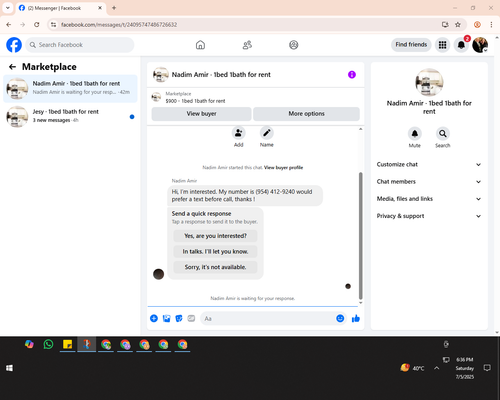Send a thumbs-up like

click(x=356, y=318)
